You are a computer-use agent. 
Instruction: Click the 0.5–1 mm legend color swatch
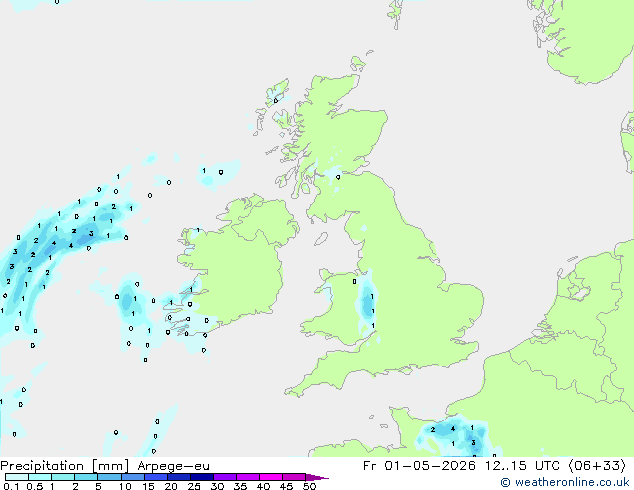click(x=40, y=477)
